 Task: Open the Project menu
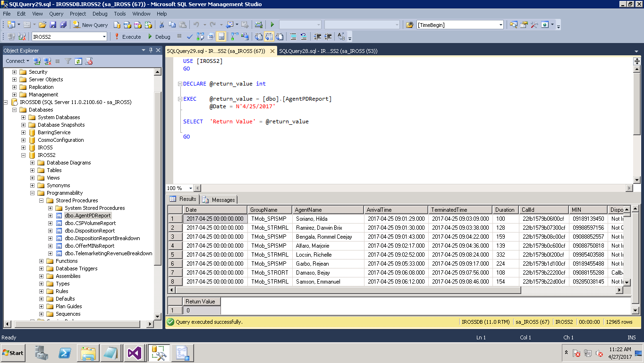78,14
